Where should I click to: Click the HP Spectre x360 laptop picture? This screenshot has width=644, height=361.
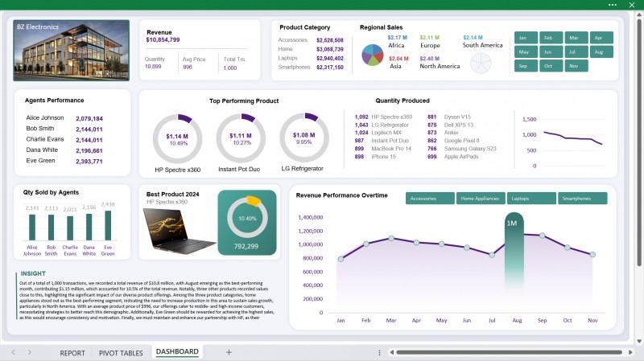pos(179,229)
